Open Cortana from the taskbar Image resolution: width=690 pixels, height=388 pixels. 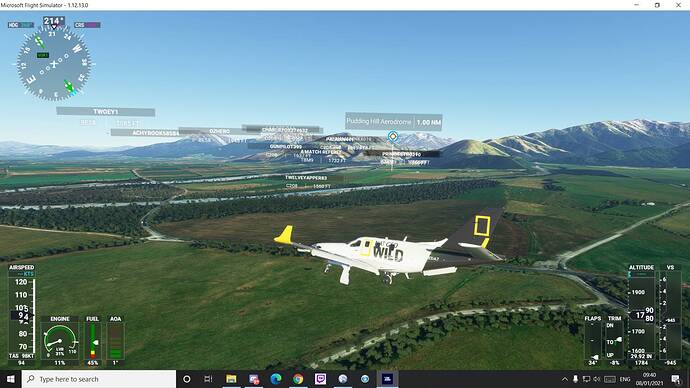point(187,379)
